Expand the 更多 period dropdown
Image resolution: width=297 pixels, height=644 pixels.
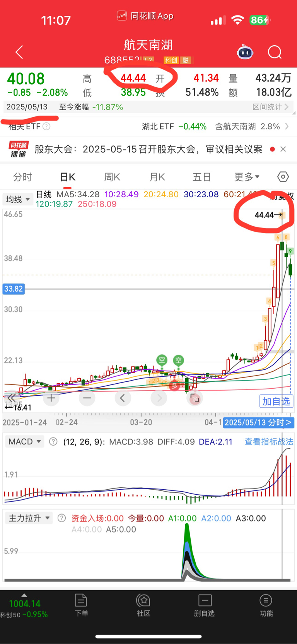click(247, 177)
